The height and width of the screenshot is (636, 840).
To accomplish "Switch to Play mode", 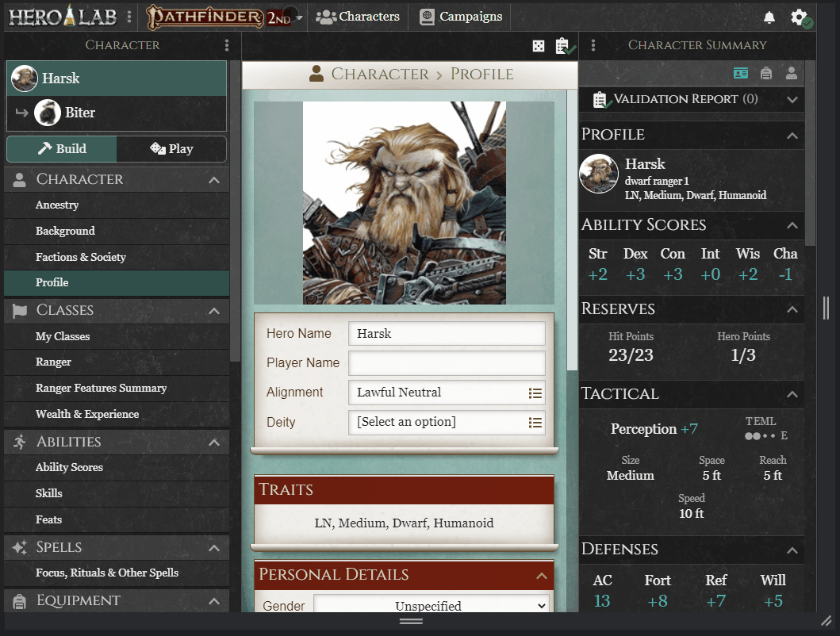I will click(x=171, y=149).
